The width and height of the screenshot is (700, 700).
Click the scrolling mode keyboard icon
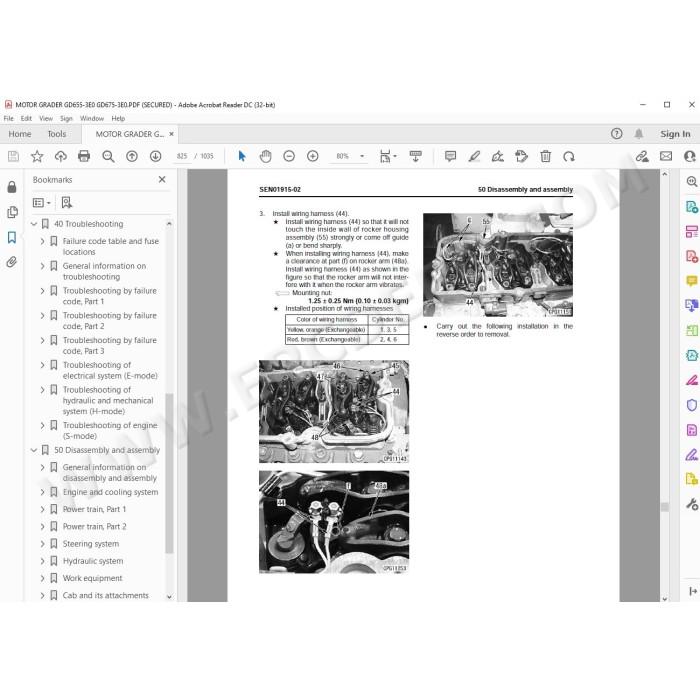tap(416, 156)
